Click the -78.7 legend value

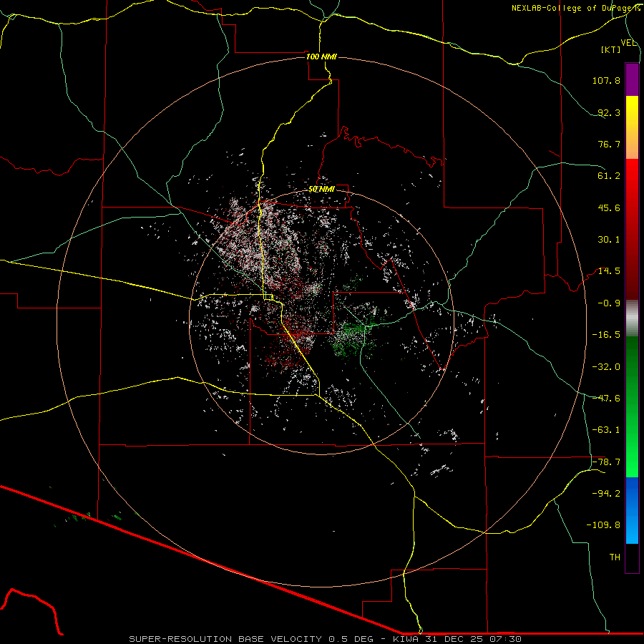(x=606, y=462)
